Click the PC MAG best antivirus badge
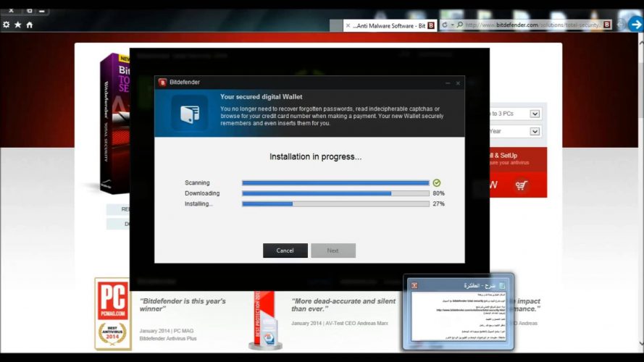 [x=113, y=314]
